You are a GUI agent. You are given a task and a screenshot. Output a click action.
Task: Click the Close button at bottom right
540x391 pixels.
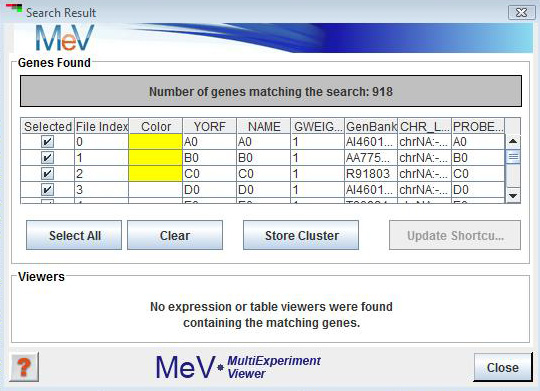[503, 367]
